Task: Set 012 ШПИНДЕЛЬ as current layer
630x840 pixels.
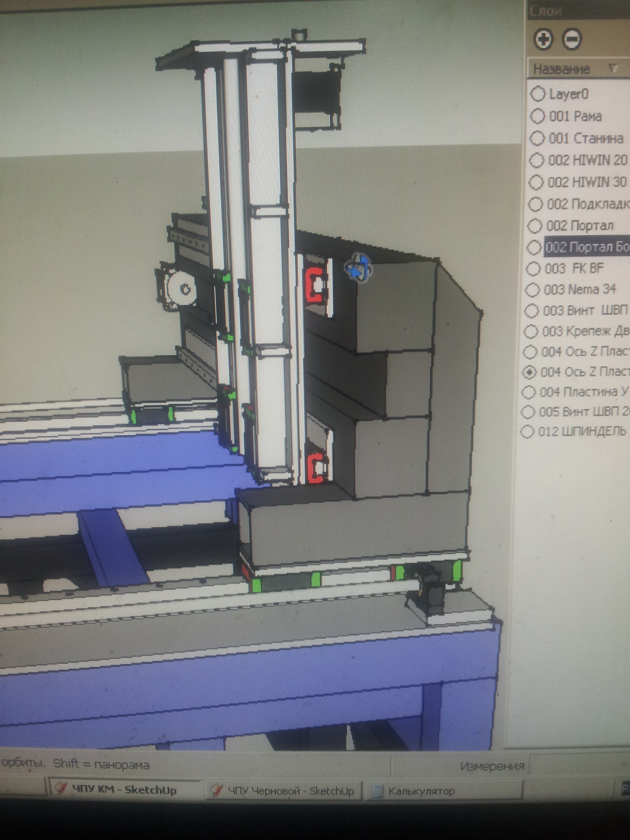Action: 527,431
